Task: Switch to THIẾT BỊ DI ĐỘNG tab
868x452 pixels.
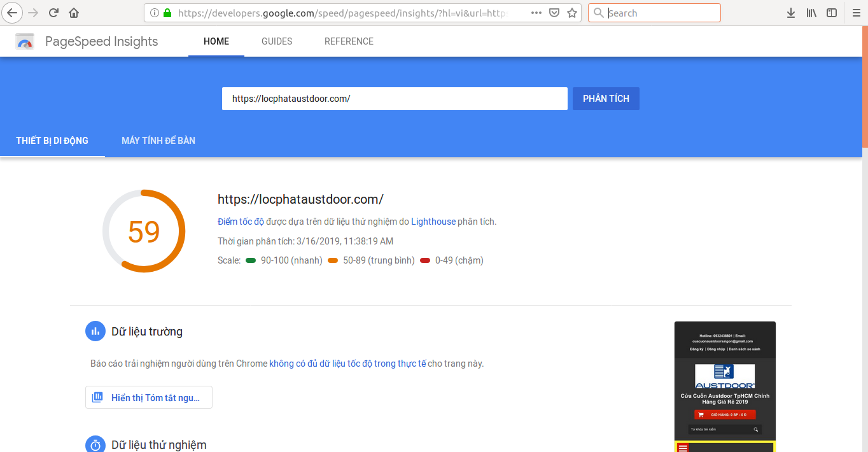Action: point(52,141)
